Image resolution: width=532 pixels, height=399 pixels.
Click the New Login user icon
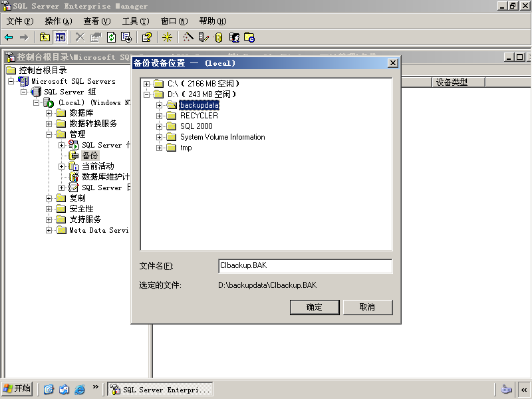[234, 37]
